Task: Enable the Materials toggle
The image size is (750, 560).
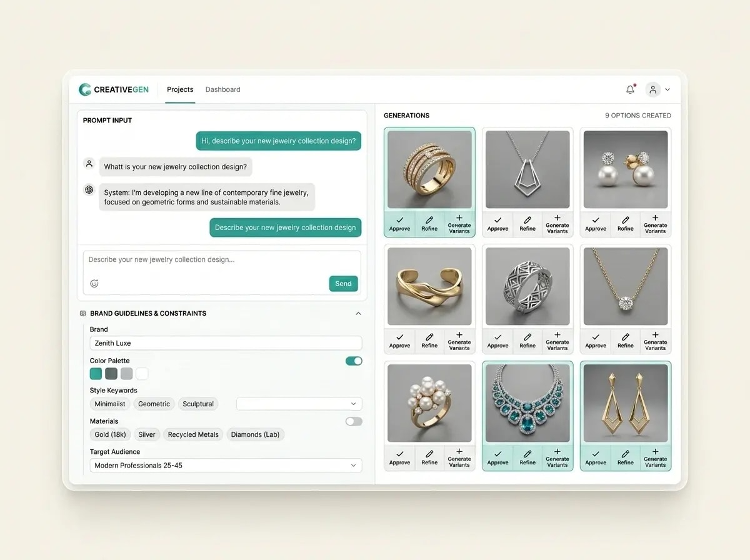Action: 354,421
